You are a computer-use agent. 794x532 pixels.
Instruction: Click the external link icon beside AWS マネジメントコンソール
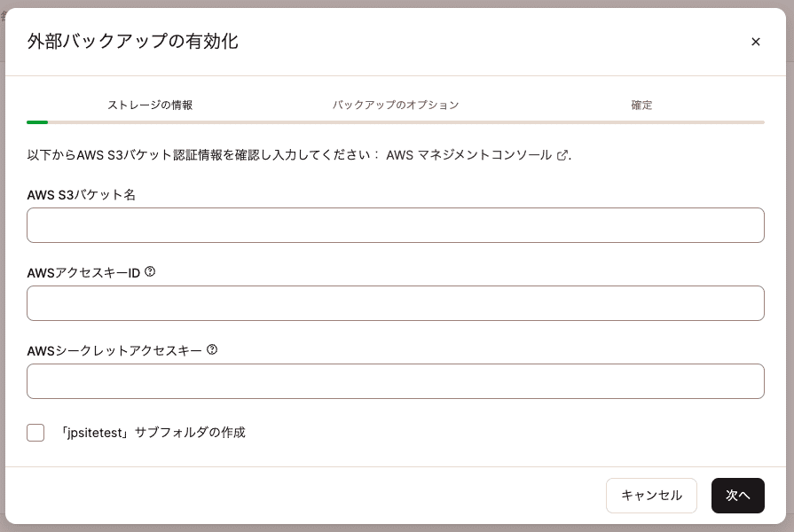click(563, 154)
